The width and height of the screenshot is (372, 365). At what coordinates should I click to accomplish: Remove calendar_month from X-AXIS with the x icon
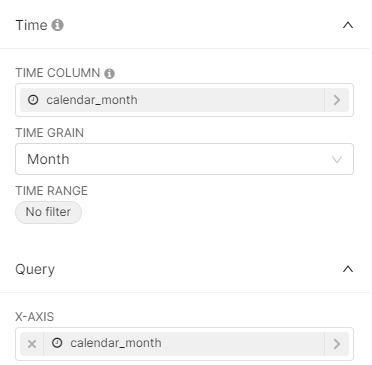tap(32, 344)
